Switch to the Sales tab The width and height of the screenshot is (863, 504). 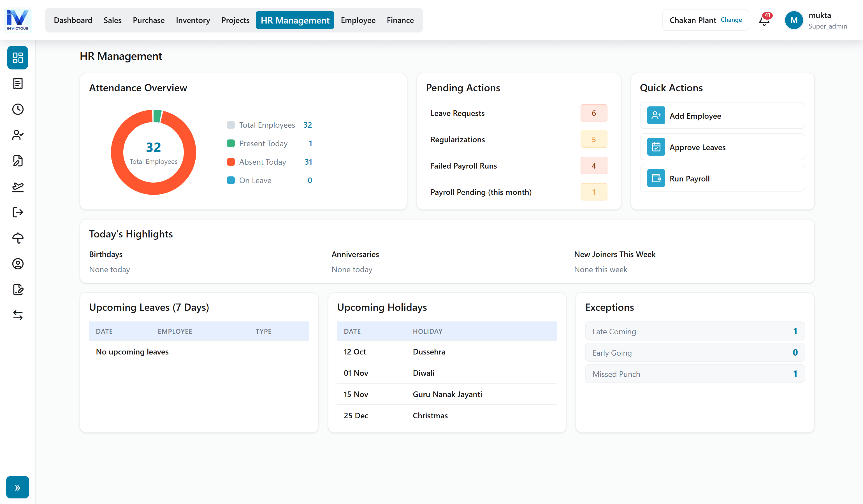coord(112,20)
